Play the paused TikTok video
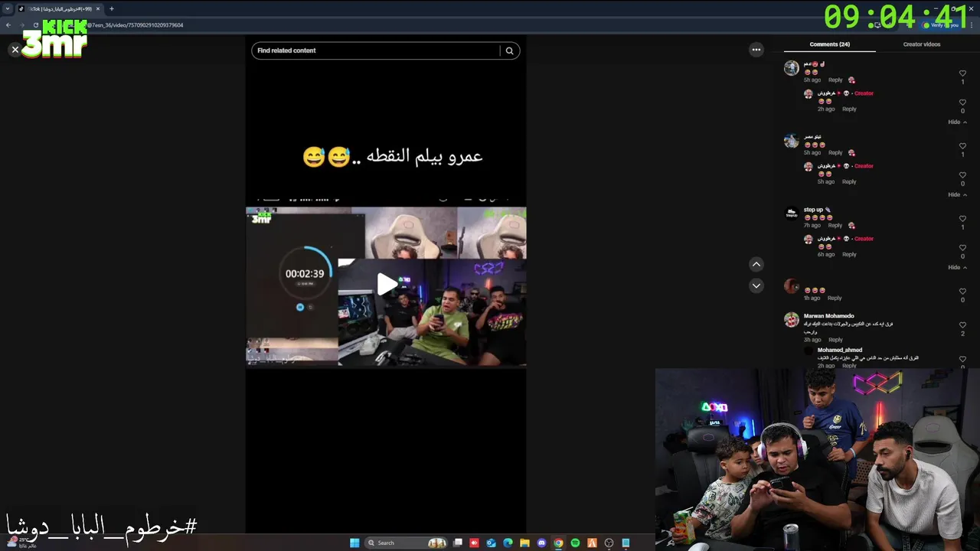Screen dimensions: 980x551 [x=387, y=285]
